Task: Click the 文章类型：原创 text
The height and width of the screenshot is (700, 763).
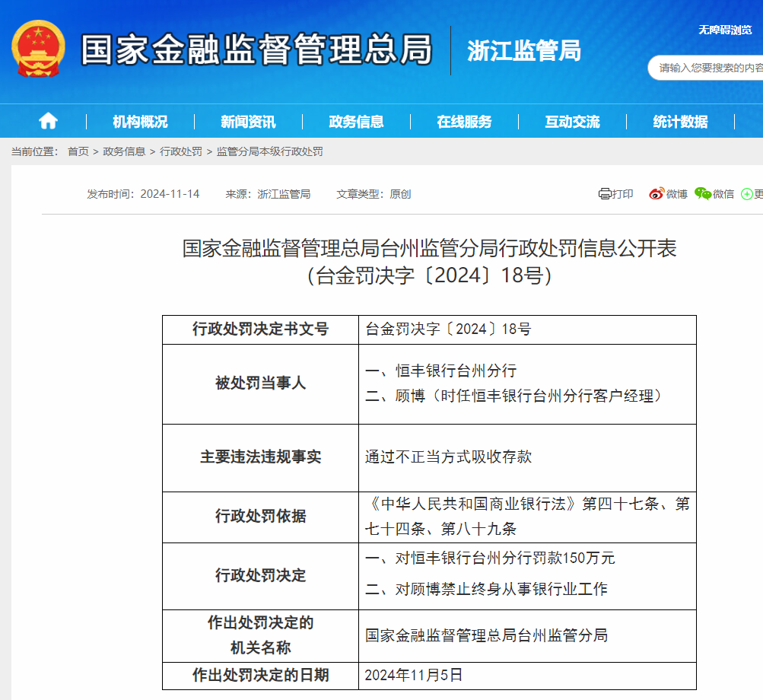Action: point(374,194)
